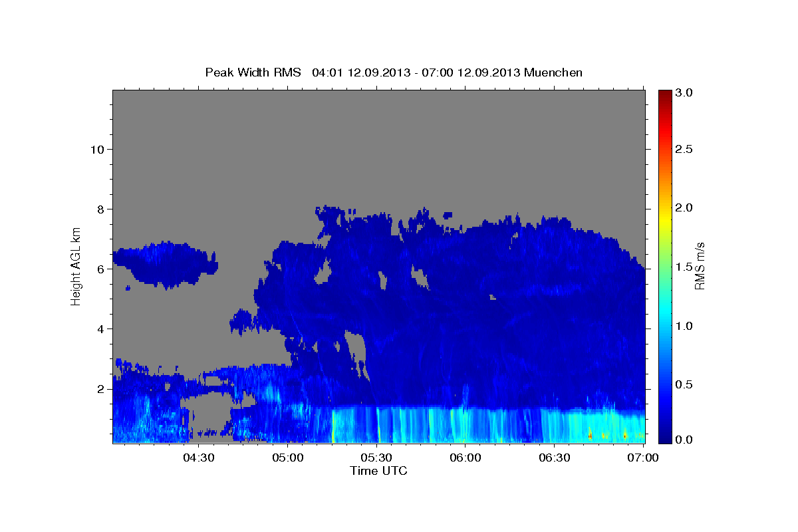
Task: Click the 06:30 time tick label
Action: [555, 458]
